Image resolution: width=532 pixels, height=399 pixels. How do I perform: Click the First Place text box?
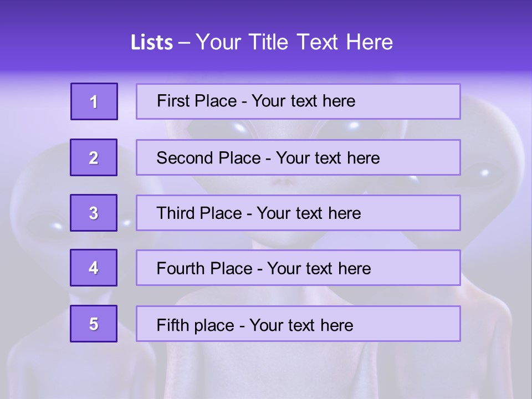tap(298, 101)
